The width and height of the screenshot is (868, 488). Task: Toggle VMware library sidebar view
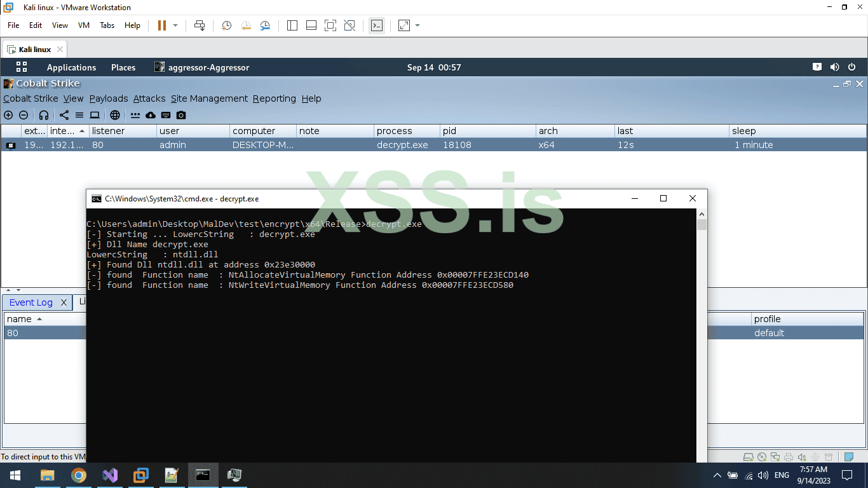(x=292, y=25)
